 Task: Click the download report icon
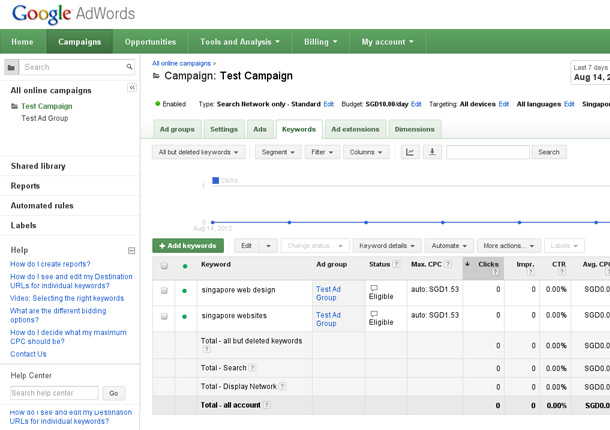432,152
